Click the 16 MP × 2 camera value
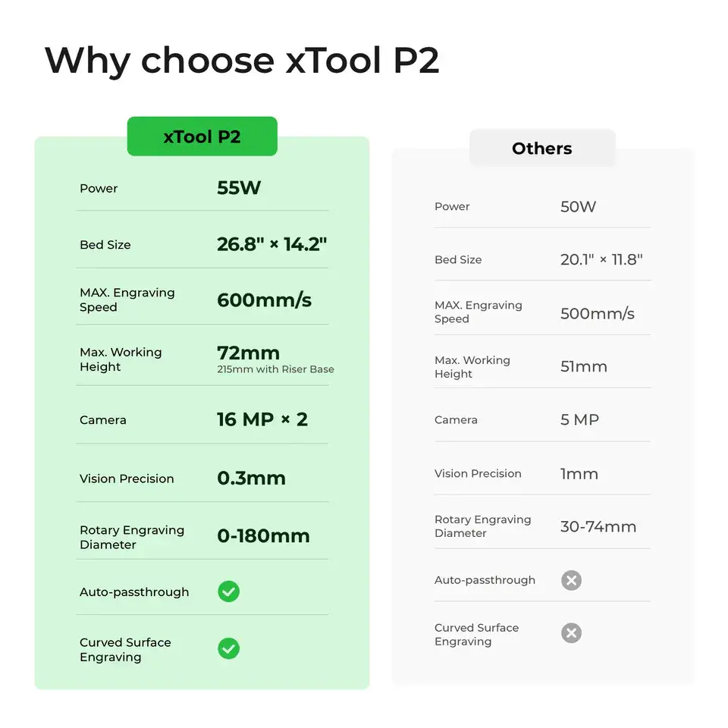728x728 pixels. 262,419
